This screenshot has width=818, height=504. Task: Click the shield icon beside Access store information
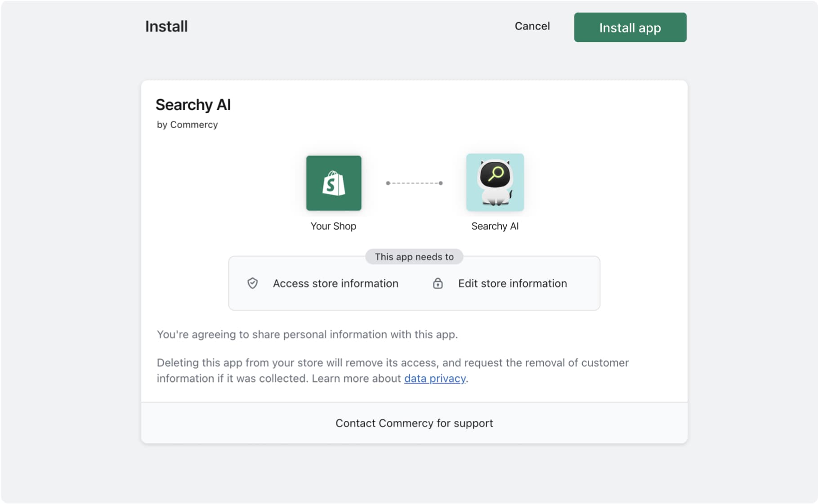pyautogui.click(x=253, y=283)
